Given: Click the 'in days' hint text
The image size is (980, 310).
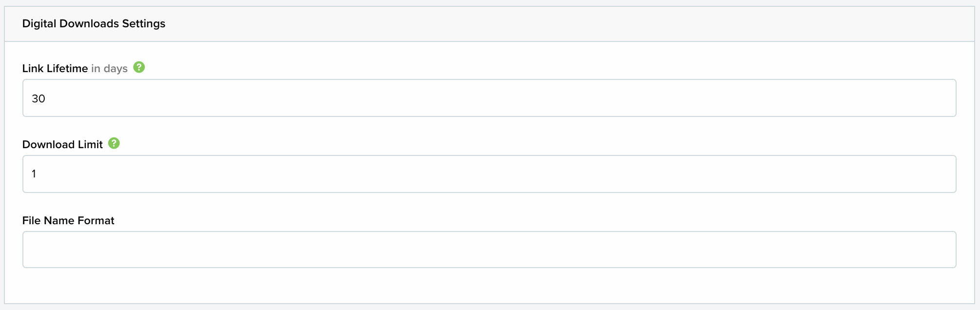Looking at the screenshot, I should (109, 68).
